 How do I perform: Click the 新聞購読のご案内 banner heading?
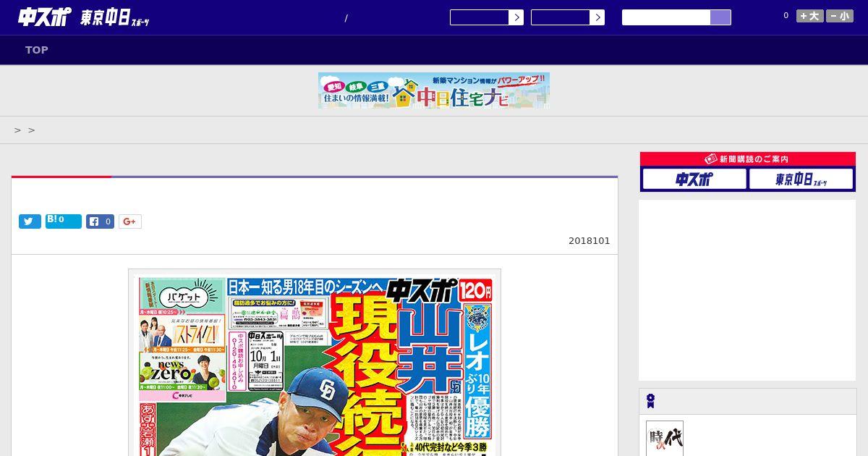pyautogui.click(x=748, y=159)
